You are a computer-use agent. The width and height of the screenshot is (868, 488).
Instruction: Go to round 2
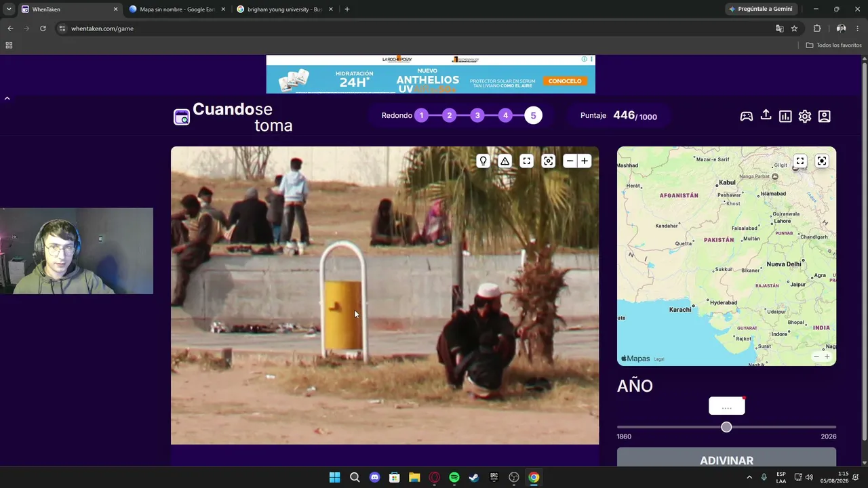point(449,115)
